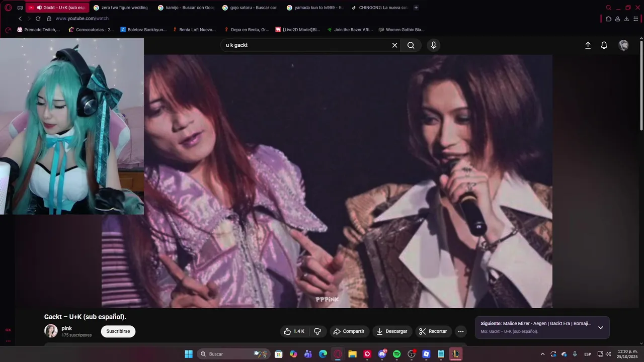Open the Opera account profile icon
The image size is (644, 362).
617,19
